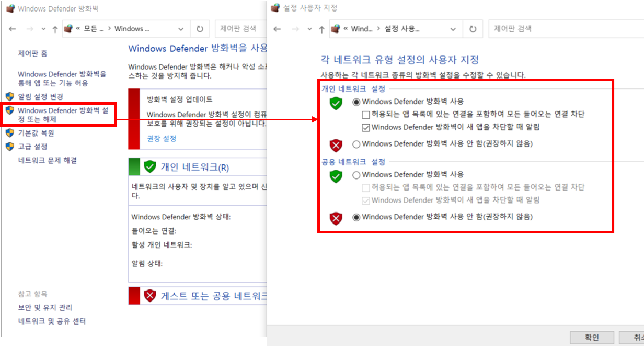Click forward arrow in Windows Defender 방화벽 window
Image resolution: width=644 pixels, height=346 pixels.
[x=29, y=29]
